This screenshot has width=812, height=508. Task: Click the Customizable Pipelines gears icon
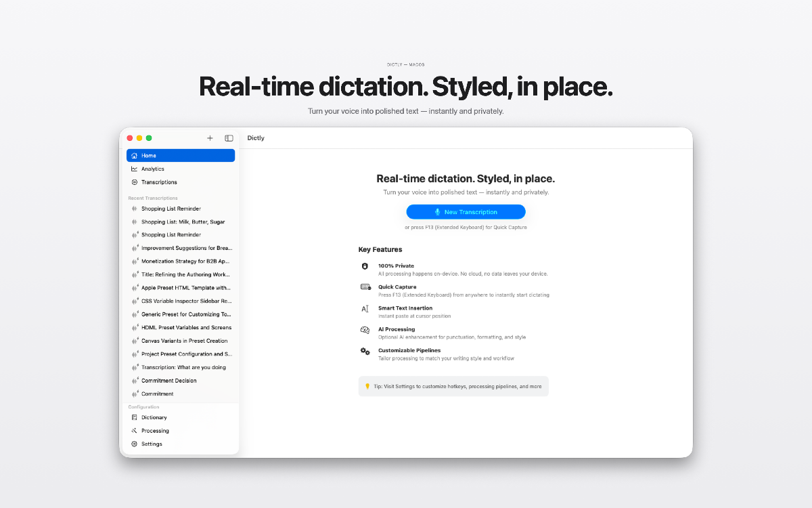(x=365, y=351)
